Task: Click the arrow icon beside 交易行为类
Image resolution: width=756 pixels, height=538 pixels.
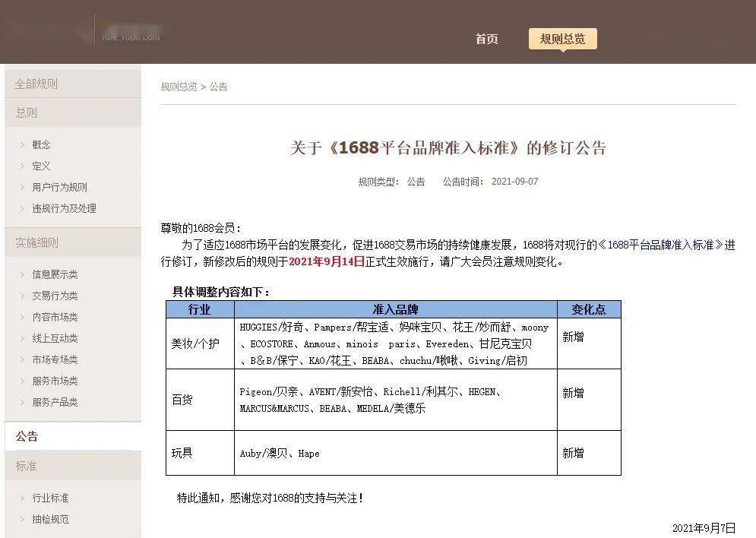Action: tap(22, 296)
